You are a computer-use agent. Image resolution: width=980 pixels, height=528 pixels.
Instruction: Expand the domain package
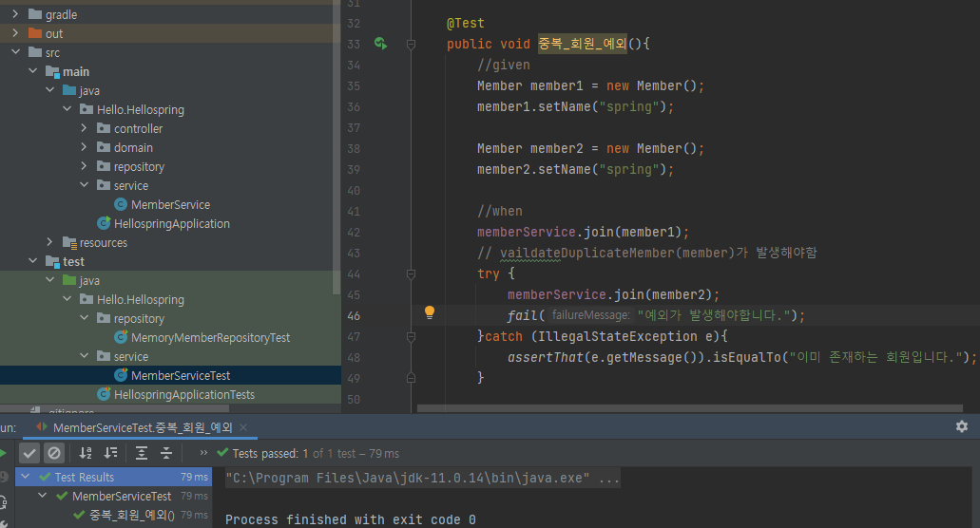click(84, 147)
